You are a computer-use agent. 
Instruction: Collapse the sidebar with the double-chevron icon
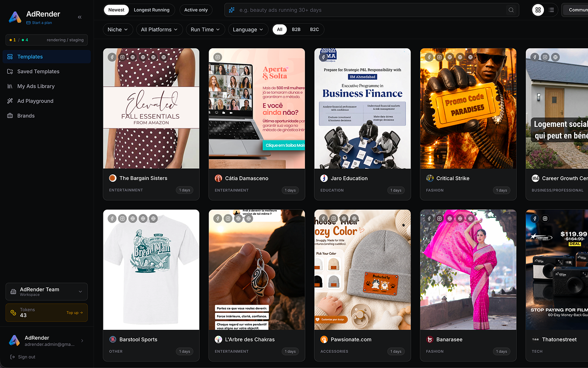[79, 17]
